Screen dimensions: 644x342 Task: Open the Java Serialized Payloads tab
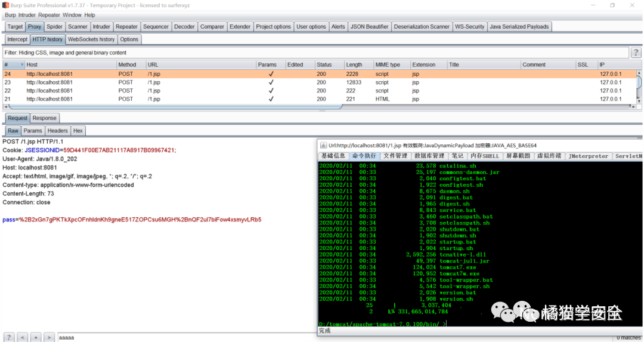click(x=519, y=27)
